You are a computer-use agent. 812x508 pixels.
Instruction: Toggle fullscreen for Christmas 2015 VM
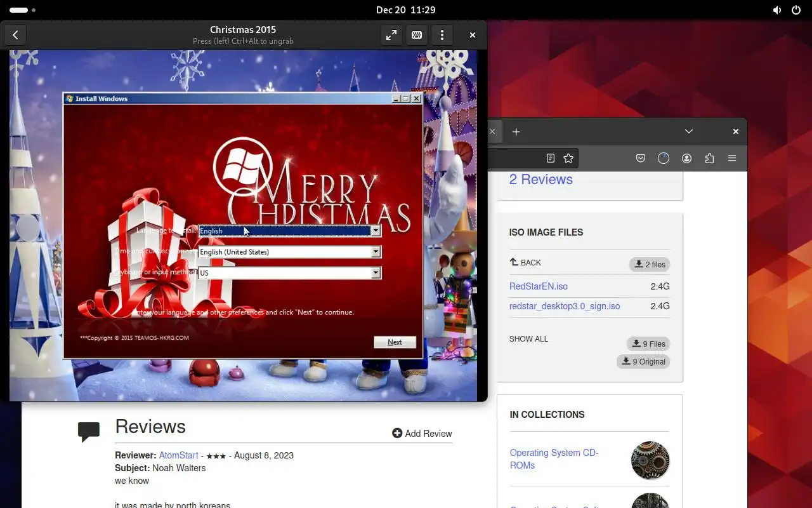coord(391,36)
